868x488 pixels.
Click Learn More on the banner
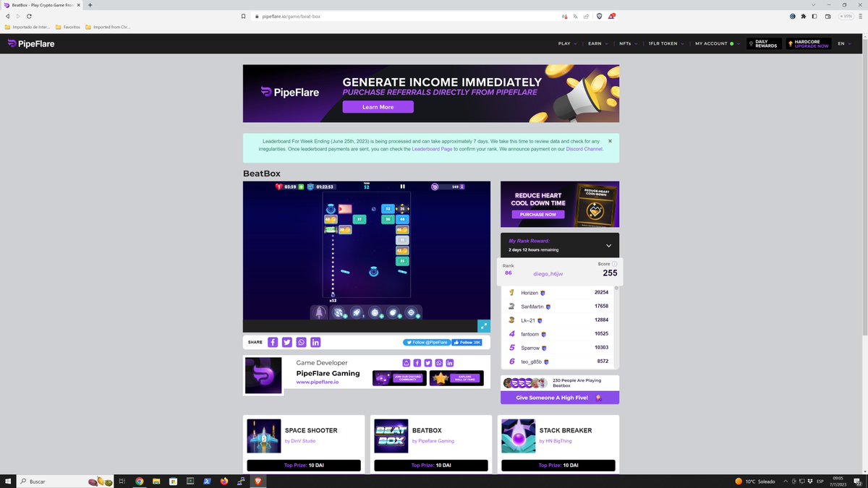pos(378,107)
